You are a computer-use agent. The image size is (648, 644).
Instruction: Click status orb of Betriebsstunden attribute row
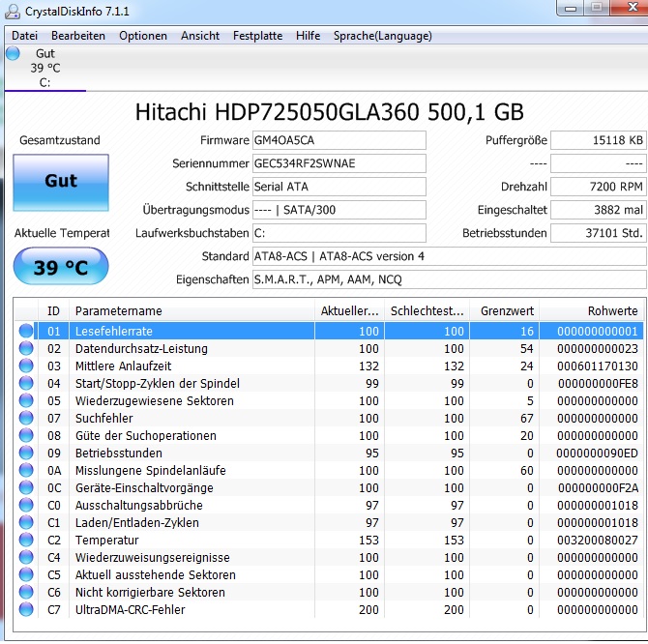[x=26, y=453]
